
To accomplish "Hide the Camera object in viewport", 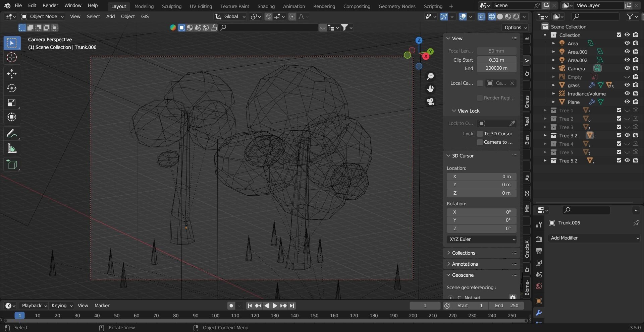I will [x=627, y=68].
